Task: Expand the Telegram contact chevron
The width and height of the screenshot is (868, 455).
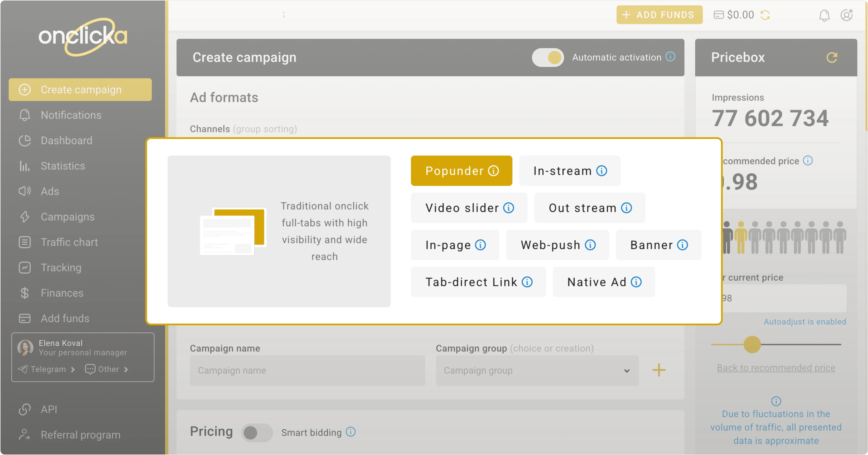Action: pyautogui.click(x=73, y=369)
